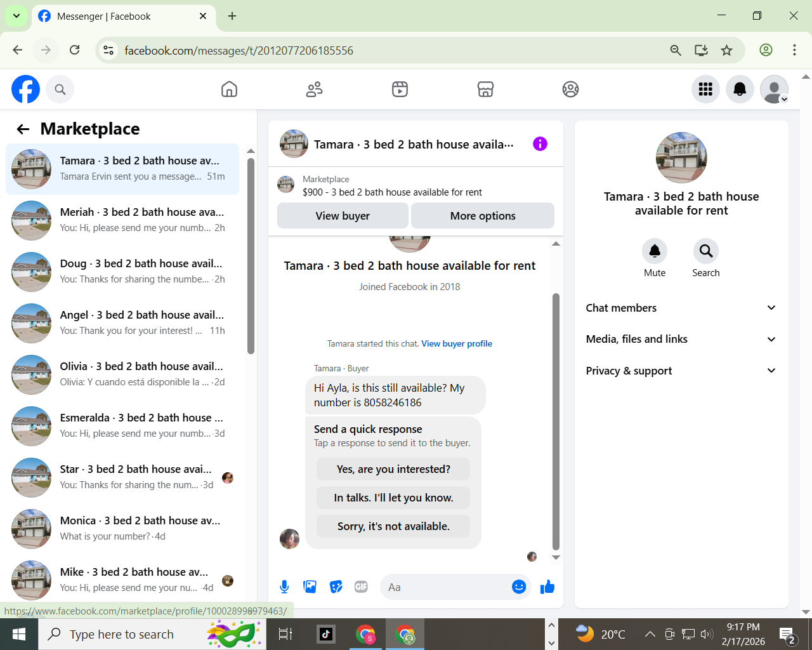This screenshot has height=650, width=812.
Task: Go to the Home feed icon
Action: point(229,90)
